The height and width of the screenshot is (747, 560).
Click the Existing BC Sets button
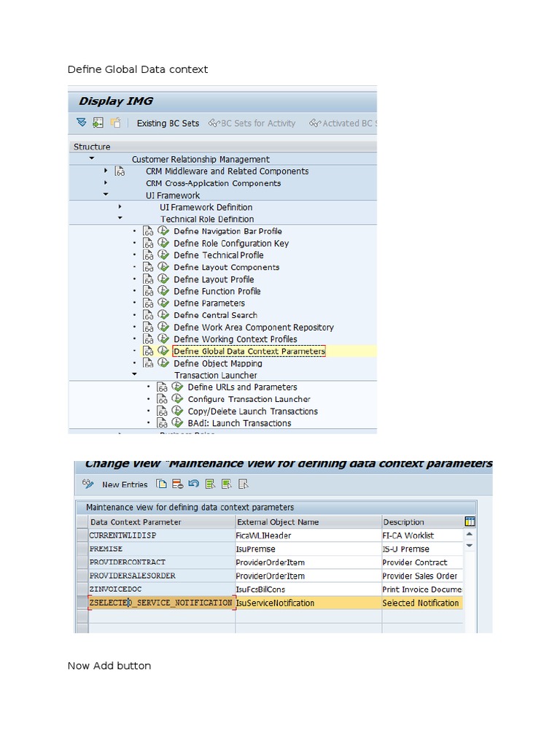point(168,123)
